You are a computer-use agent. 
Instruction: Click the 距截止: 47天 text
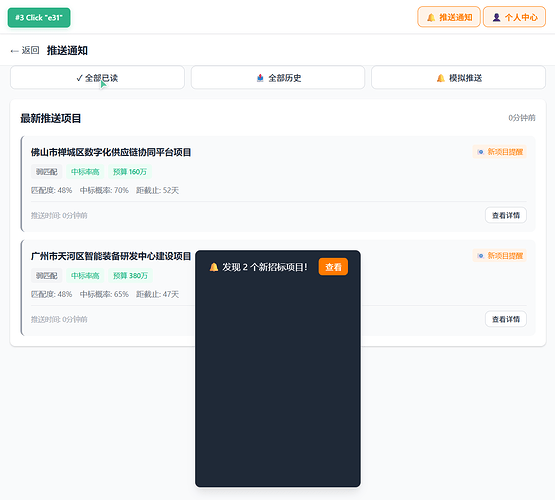(x=158, y=294)
